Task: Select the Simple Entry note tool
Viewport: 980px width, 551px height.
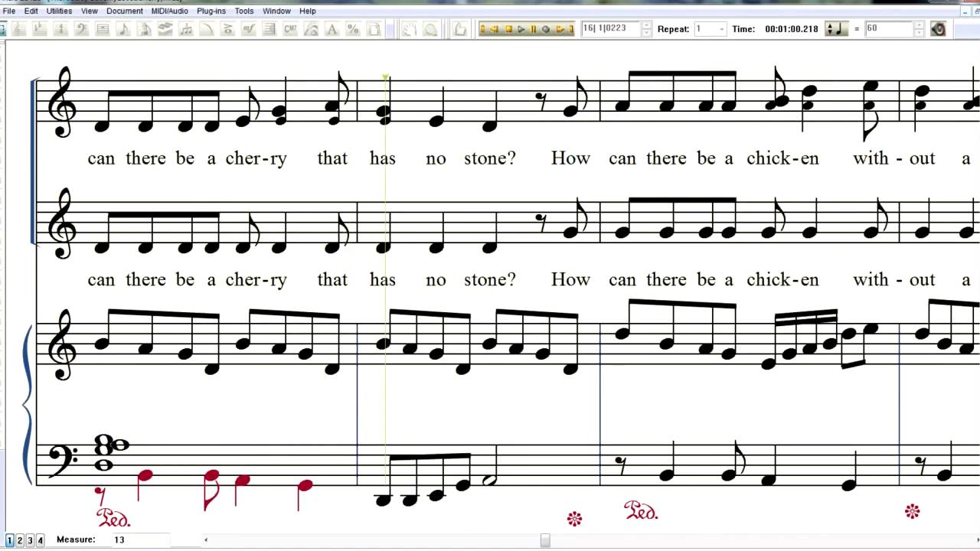Action: click(122, 29)
